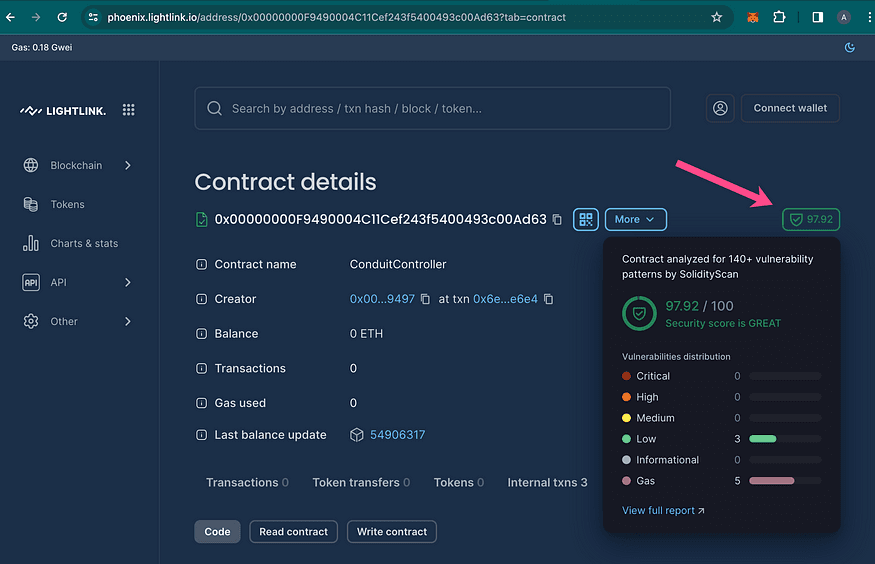Click info icon next to Last balance update
Image resolution: width=875 pixels, height=564 pixels.
tap(201, 435)
